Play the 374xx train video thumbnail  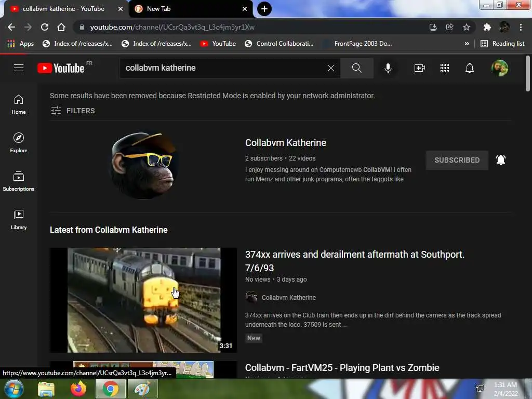pos(143,300)
